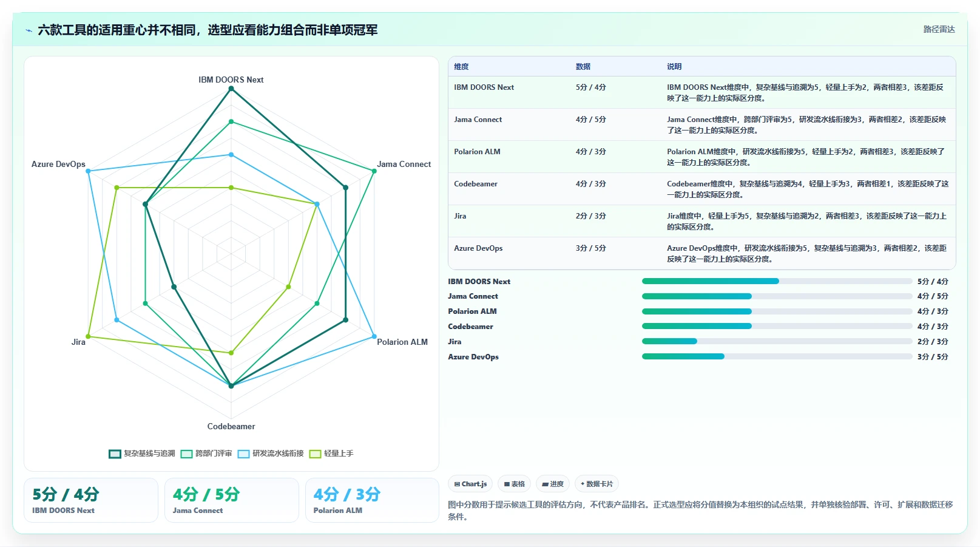Viewport: 980px width, 547px height.
Task: Open the Polarion ALM 4分 / 3分 summary card
Action: click(372, 500)
